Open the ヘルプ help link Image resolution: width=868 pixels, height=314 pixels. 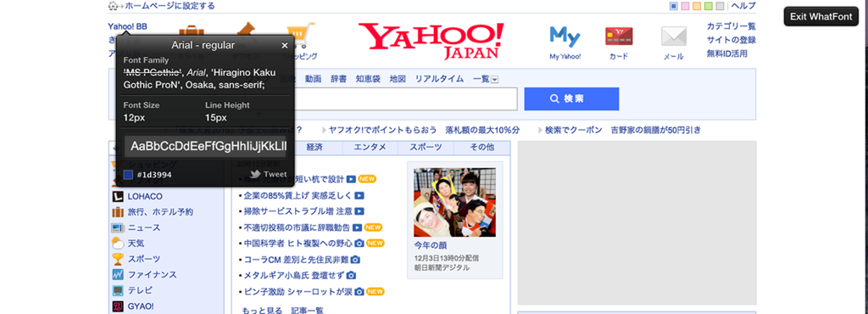(x=743, y=6)
